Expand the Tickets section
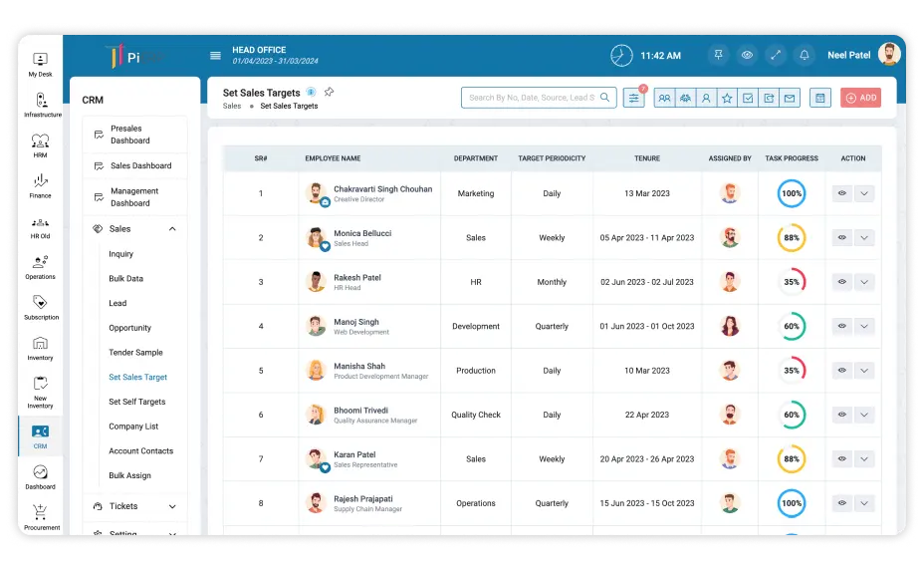 click(x=172, y=506)
